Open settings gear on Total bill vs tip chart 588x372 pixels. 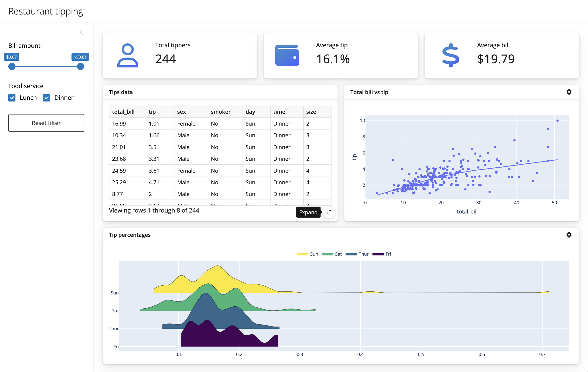[x=569, y=92]
